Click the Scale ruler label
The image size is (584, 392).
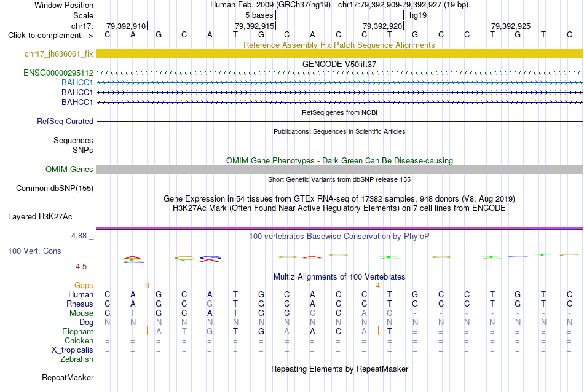[x=83, y=15]
